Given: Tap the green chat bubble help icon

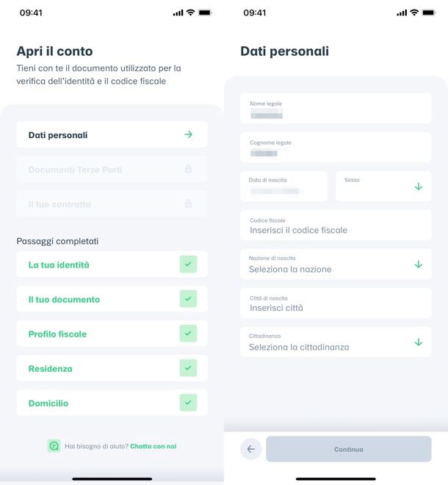Looking at the screenshot, I should (x=54, y=446).
